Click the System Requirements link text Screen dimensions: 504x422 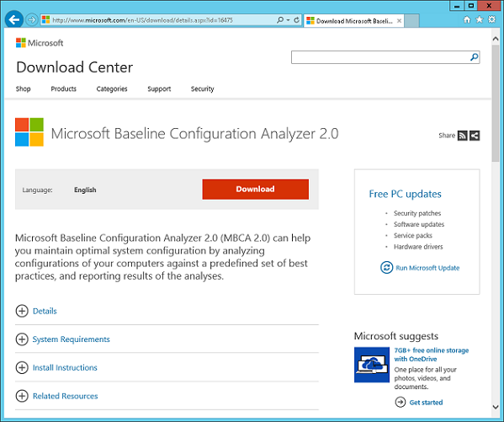[x=71, y=339]
